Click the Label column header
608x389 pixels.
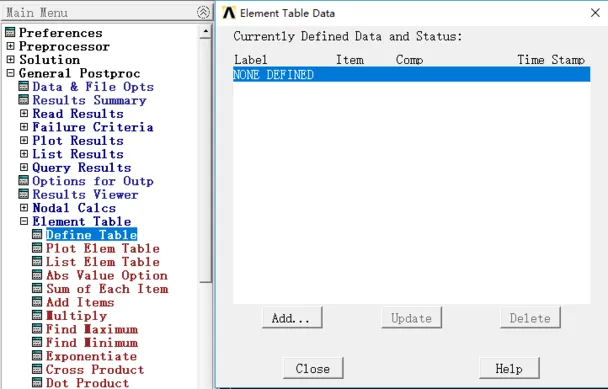[x=251, y=60]
